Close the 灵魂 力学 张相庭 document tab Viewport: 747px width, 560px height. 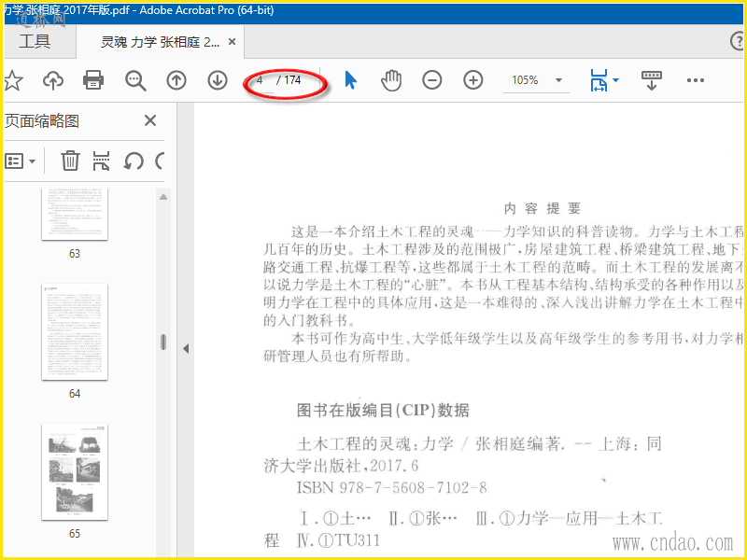click(x=232, y=42)
